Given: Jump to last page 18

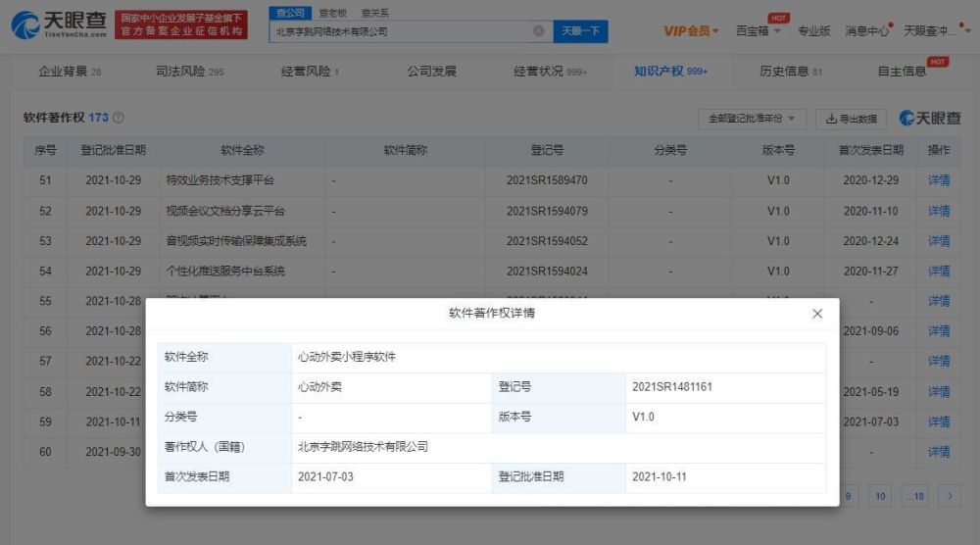Looking at the screenshot, I should click(915, 496).
